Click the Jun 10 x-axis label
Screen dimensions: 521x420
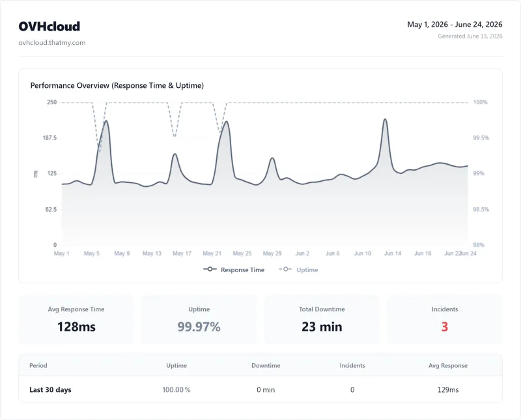[363, 253]
